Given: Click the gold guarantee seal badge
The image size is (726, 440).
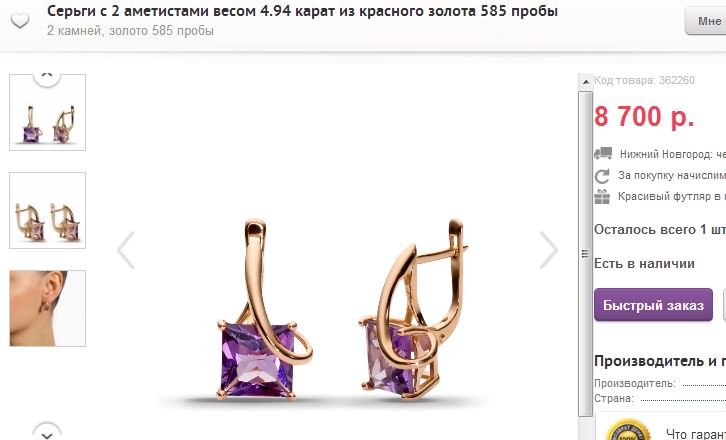Looking at the screenshot, I should tap(628, 430).
